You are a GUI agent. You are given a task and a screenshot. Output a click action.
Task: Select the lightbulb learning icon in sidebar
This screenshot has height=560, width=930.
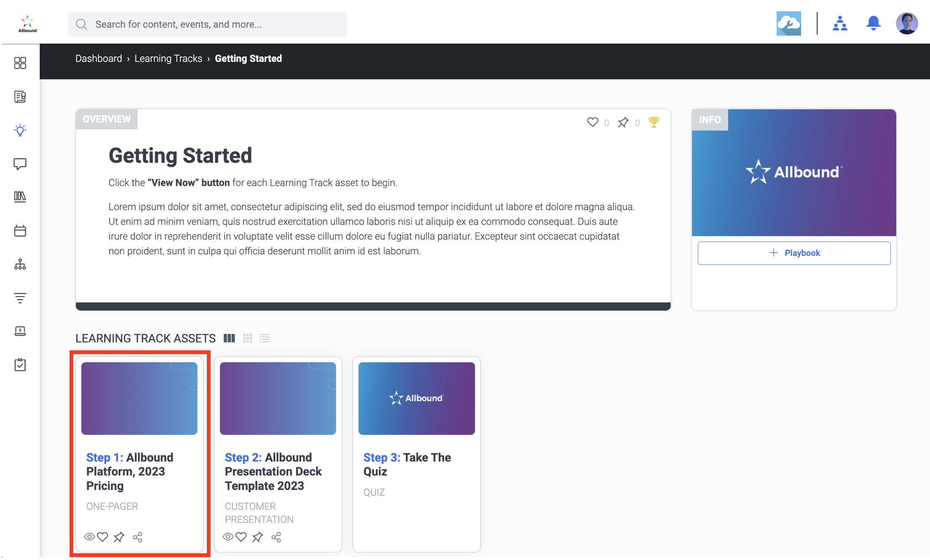20,130
